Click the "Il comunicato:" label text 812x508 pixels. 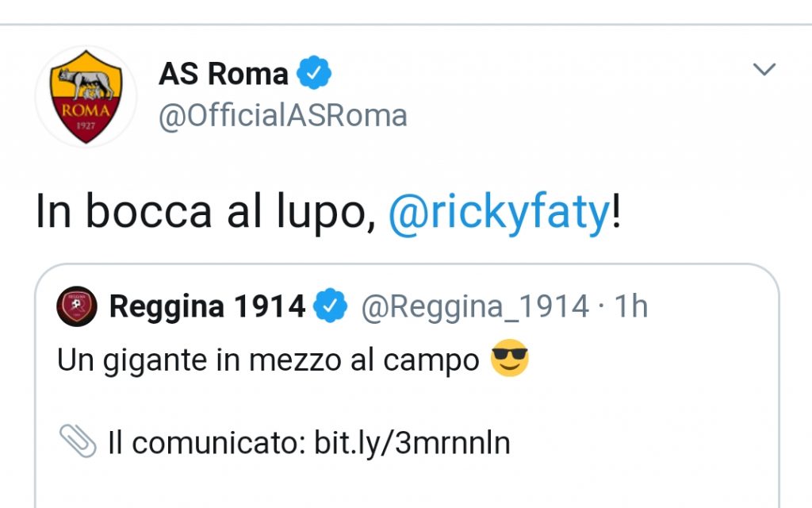coord(207,443)
